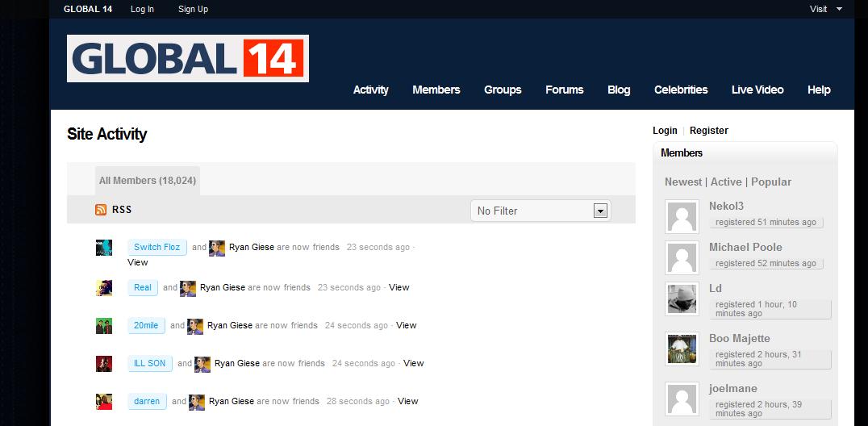The height and width of the screenshot is (426, 868).
Task: Expand the Visit menu in top bar
Action: point(825,9)
